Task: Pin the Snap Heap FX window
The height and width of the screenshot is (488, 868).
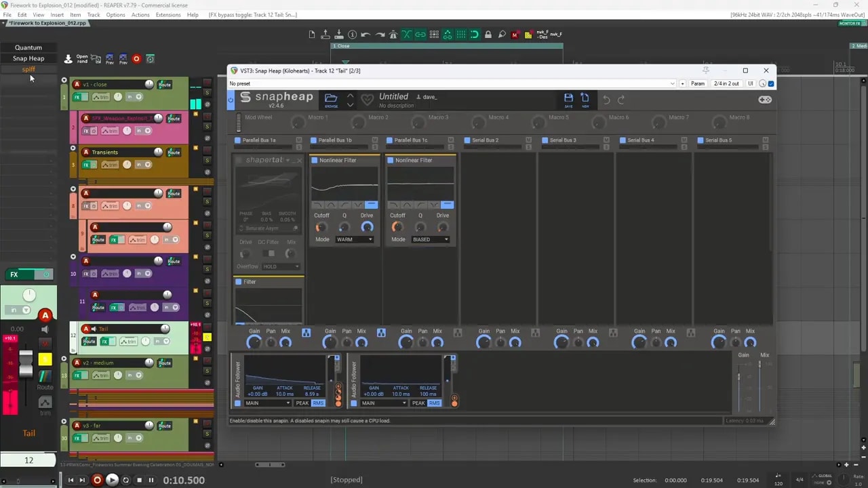Action: point(706,70)
